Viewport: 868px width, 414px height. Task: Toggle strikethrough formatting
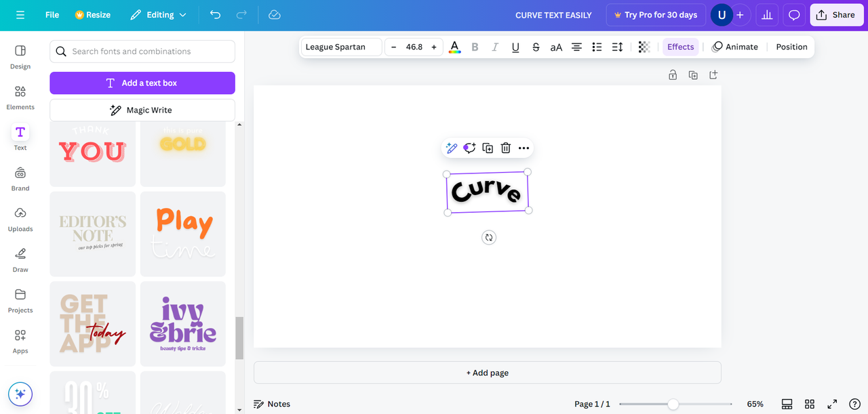point(536,47)
